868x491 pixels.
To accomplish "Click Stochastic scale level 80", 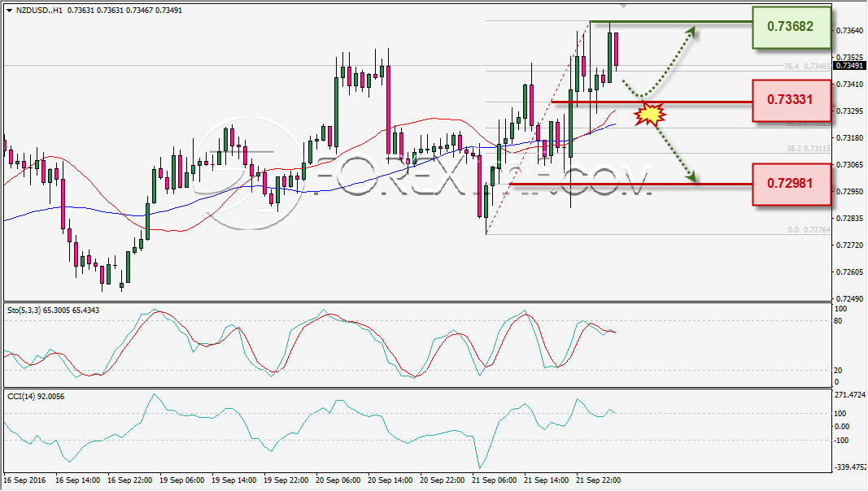I will tap(838, 321).
